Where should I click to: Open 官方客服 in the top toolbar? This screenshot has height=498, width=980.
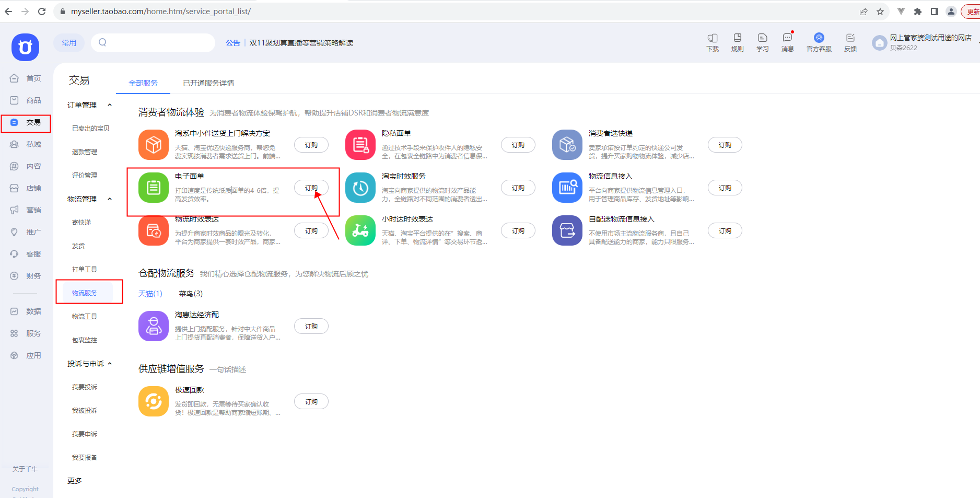point(819,42)
